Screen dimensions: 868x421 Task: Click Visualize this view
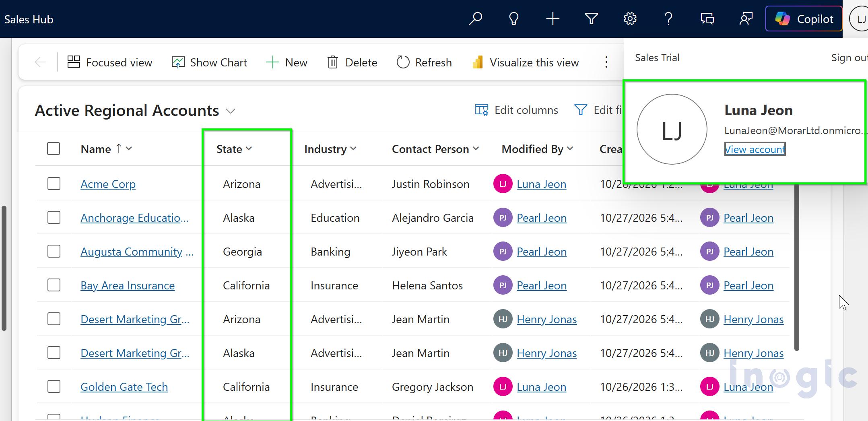click(x=526, y=62)
